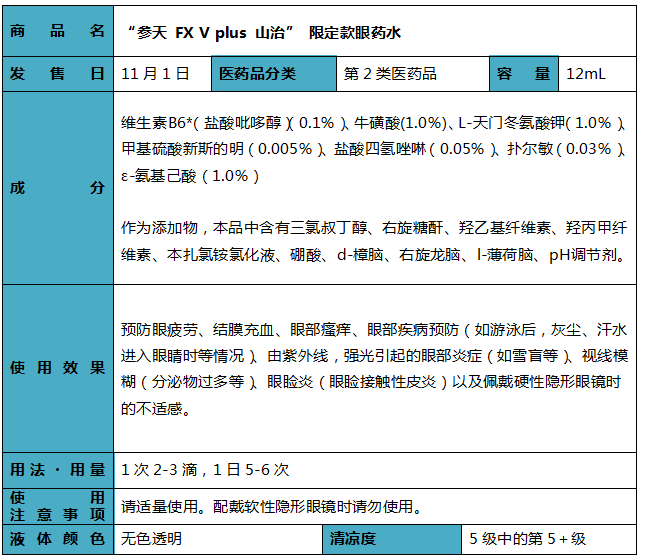
Task: Click the 液体颜色 row label
Action: 58,539
